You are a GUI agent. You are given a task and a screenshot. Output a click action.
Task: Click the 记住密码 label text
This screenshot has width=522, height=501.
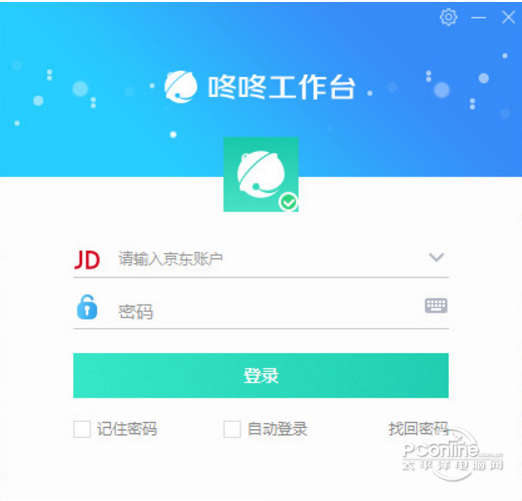(x=127, y=429)
